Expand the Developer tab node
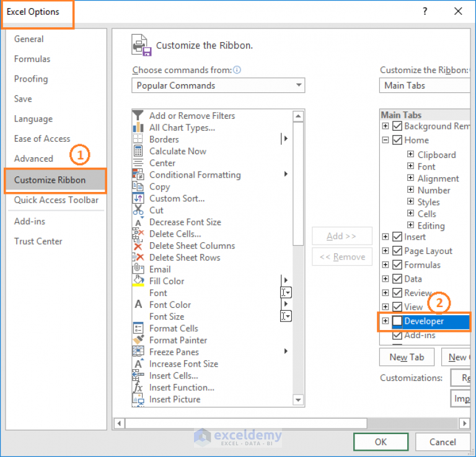476x457 pixels. pos(386,321)
